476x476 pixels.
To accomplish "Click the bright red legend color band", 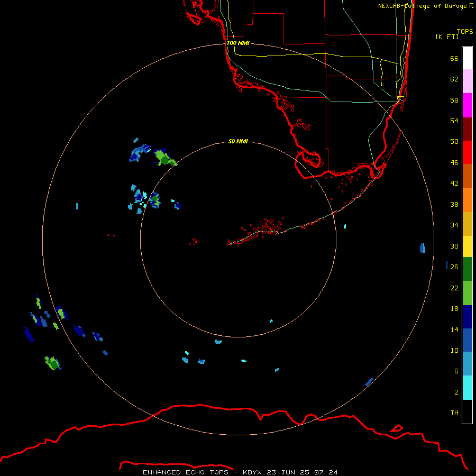I will (x=467, y=152).
